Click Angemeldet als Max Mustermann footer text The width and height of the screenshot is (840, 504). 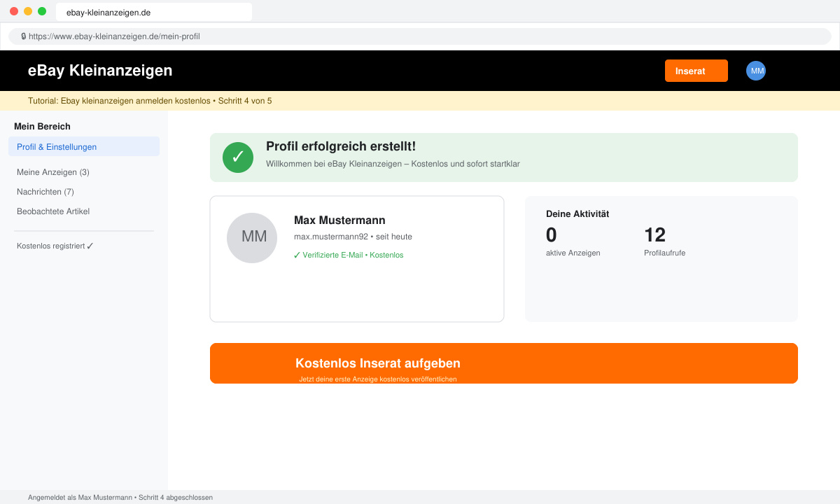click(x=120, y=498)
